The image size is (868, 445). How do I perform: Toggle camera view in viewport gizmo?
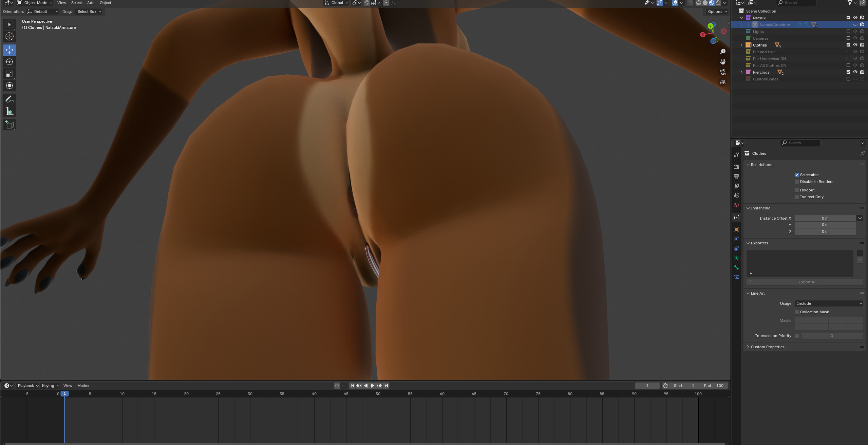coord(723,72)
